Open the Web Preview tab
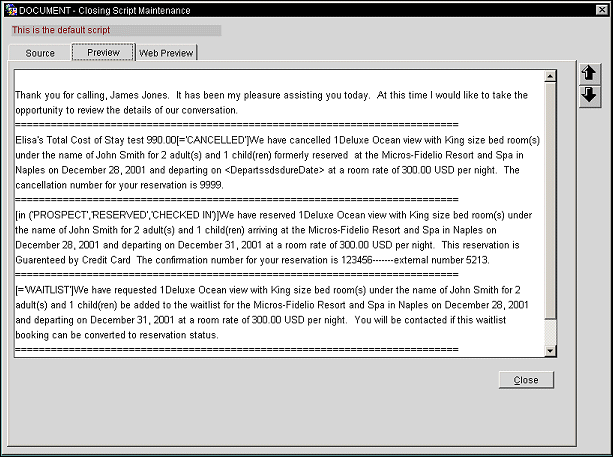 [x=167, y=53]
